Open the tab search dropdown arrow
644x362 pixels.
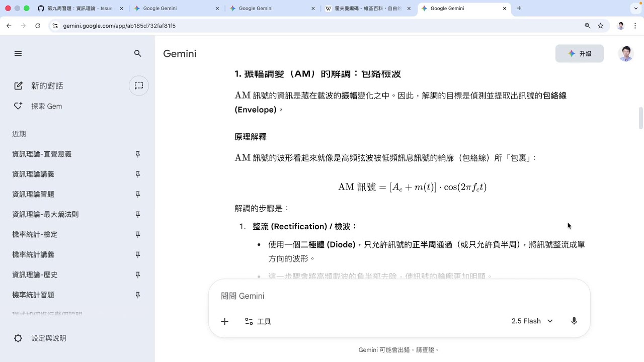click(636, 9)
